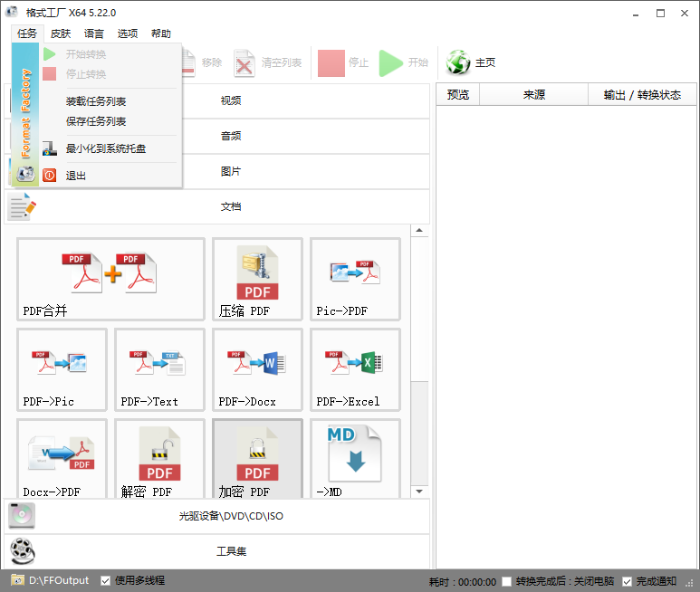Choose the PDF->Pic converter
The width and height of the screenshot is (700, 592).
click(x=62, y=370)
